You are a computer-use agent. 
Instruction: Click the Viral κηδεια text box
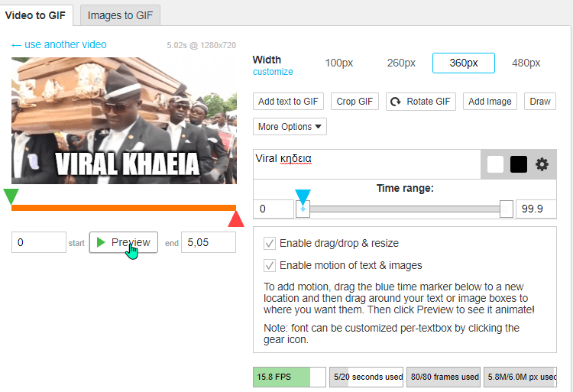367,164
